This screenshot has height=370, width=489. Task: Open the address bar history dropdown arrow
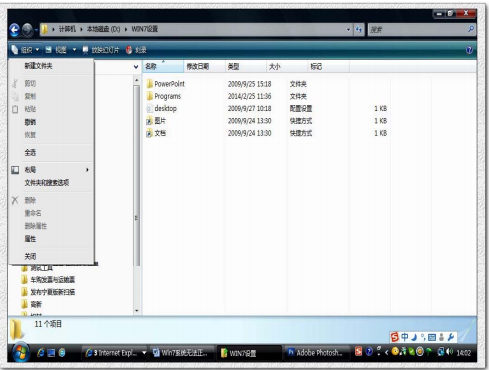[x=348, y=29]
